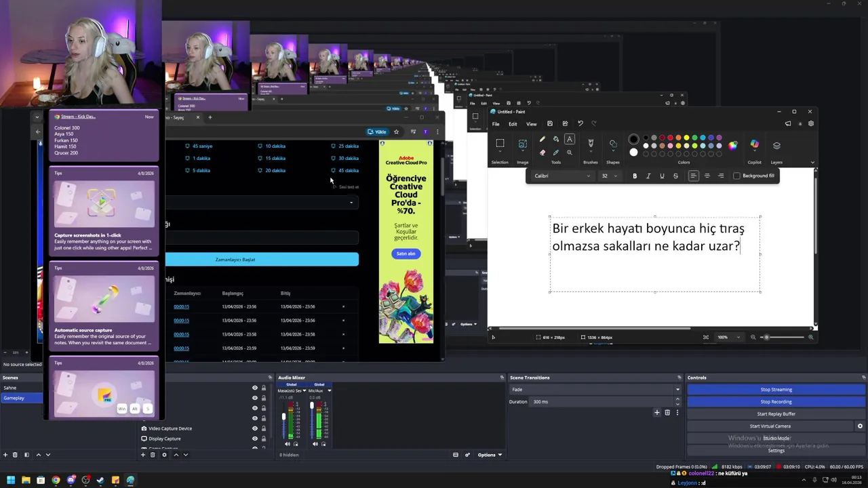Open the Edit menu in Paint
868x488 pixels.
pos(513,124)
